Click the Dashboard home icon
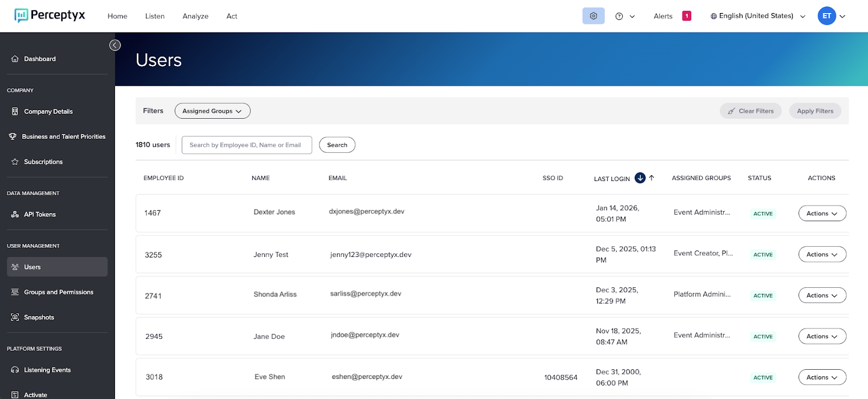Screen dimensions: 868x399 point(15,59)
